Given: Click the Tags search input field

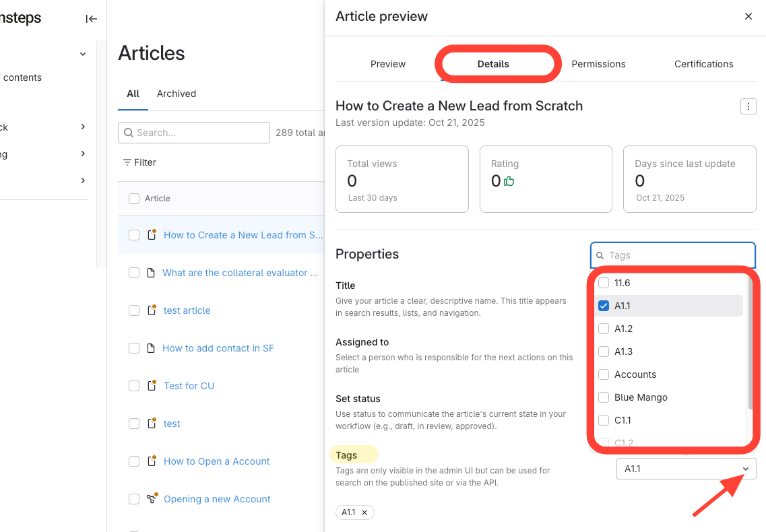Looking at the screenshot, I should coord(677,255).
